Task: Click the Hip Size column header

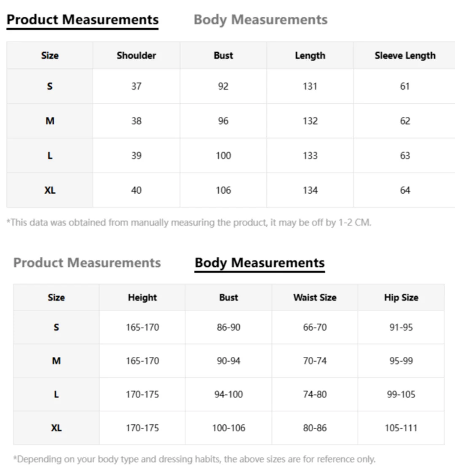Action: [x=401, y=298]
